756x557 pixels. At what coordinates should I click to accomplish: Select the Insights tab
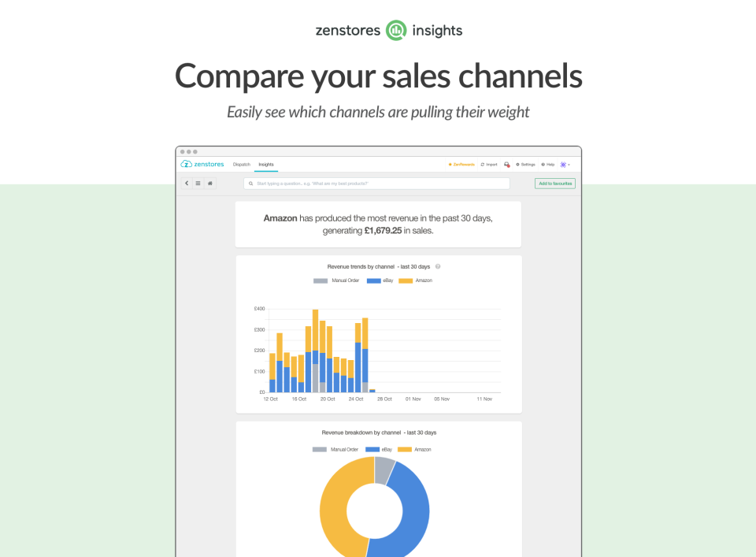tap(266, 165)
